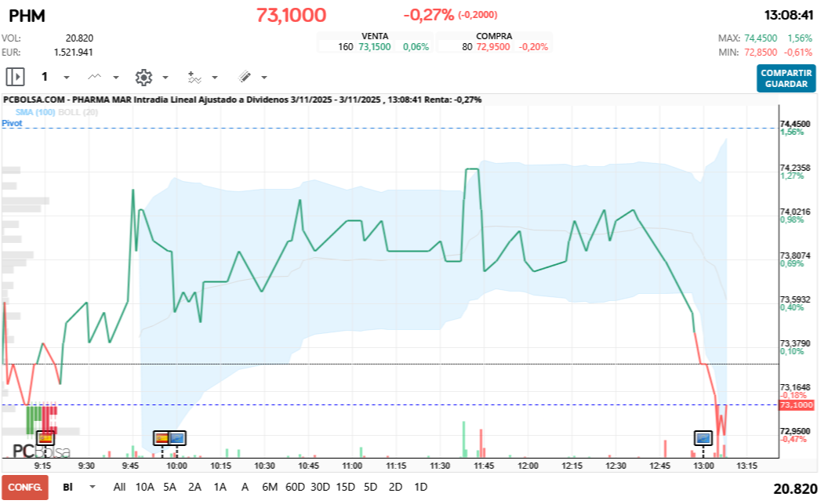The image size is (828, 504).
Task: Click the line chart type icon
Action: (x=95, y=77)
